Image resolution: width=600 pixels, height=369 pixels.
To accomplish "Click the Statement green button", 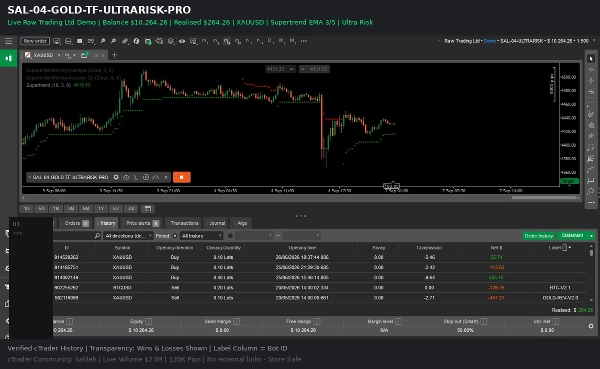I will click(572, 235).
